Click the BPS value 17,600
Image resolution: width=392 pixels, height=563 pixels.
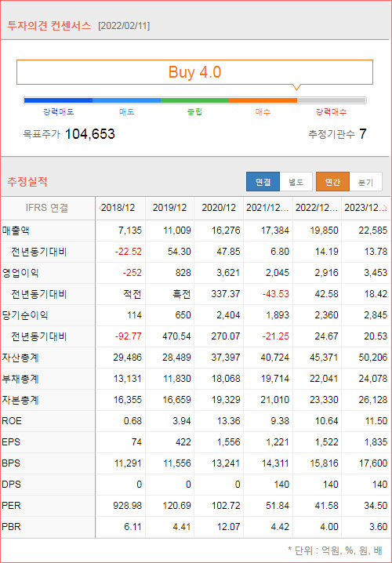click(x=373, y=463)
